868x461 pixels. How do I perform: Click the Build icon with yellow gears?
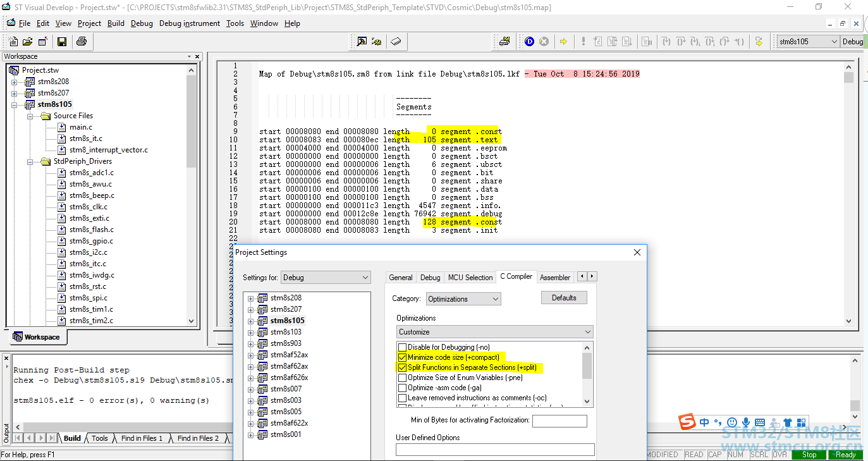coord(377,42)
